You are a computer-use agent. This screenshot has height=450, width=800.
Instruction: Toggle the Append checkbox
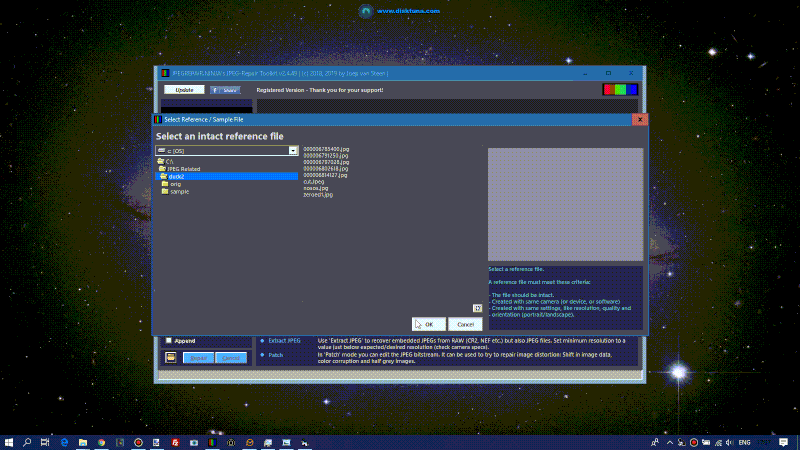coord(168,340)
